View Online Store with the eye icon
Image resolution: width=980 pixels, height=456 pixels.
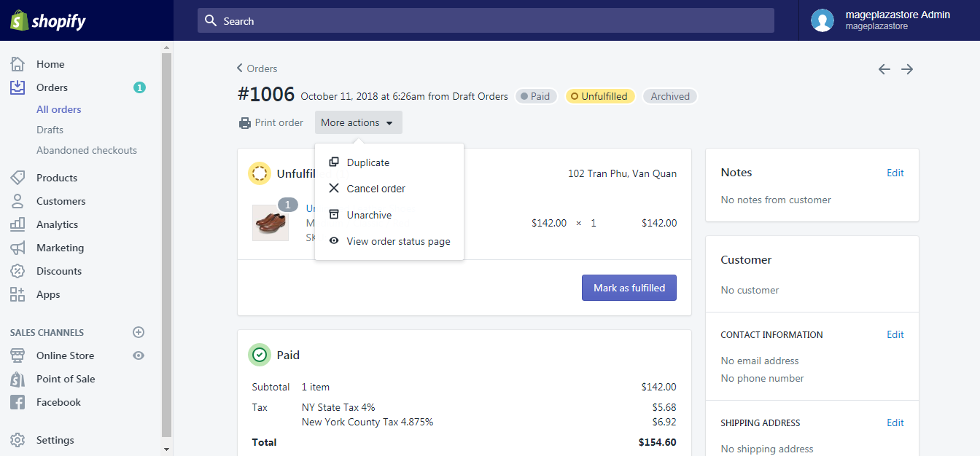click(x=139, y=355)
